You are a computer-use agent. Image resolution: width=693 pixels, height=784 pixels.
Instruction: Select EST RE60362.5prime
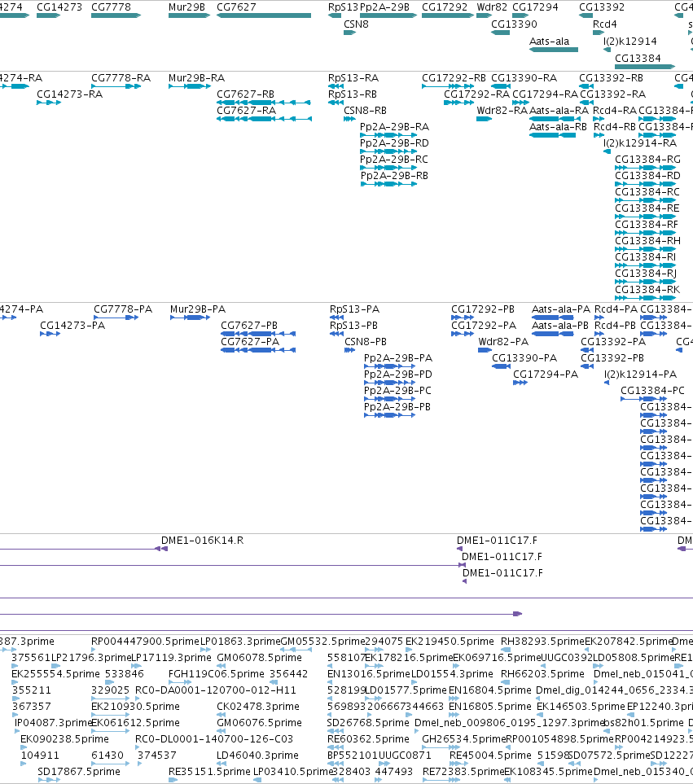click(x=368, y=738)
